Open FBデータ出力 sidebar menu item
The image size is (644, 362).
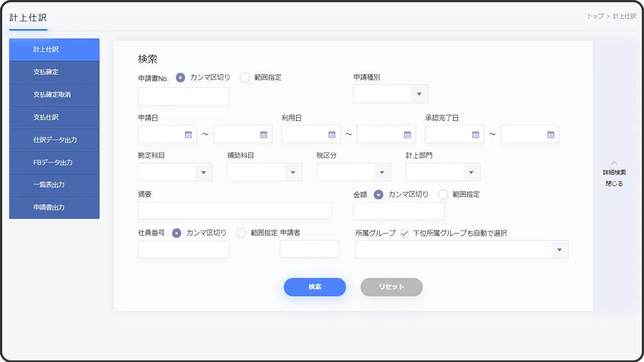point(54,162)
